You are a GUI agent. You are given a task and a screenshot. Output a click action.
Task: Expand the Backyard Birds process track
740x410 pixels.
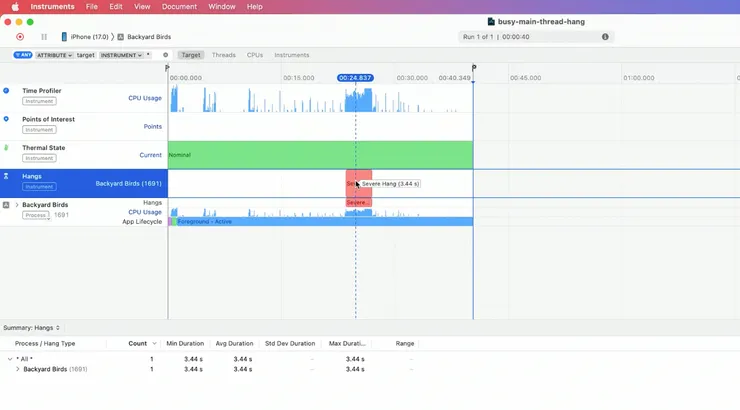17,205
